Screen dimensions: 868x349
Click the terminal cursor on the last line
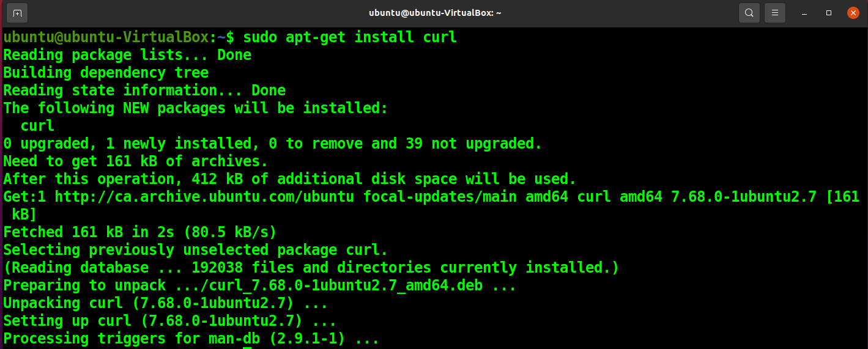click(x=247, y=347)
